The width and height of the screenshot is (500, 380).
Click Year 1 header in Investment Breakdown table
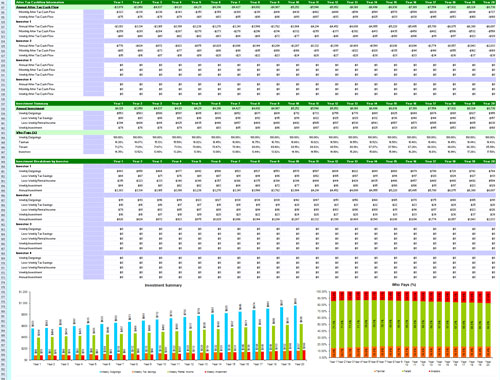[x=118, y=161]
